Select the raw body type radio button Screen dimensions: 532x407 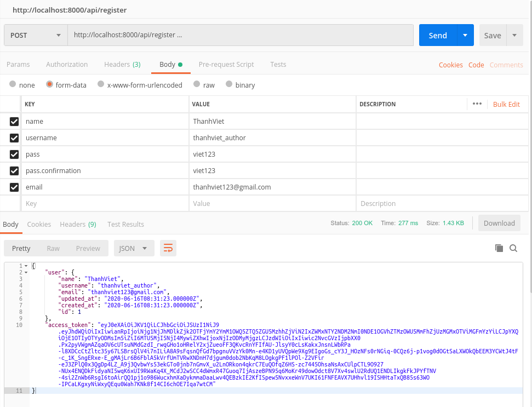(196, 85)
